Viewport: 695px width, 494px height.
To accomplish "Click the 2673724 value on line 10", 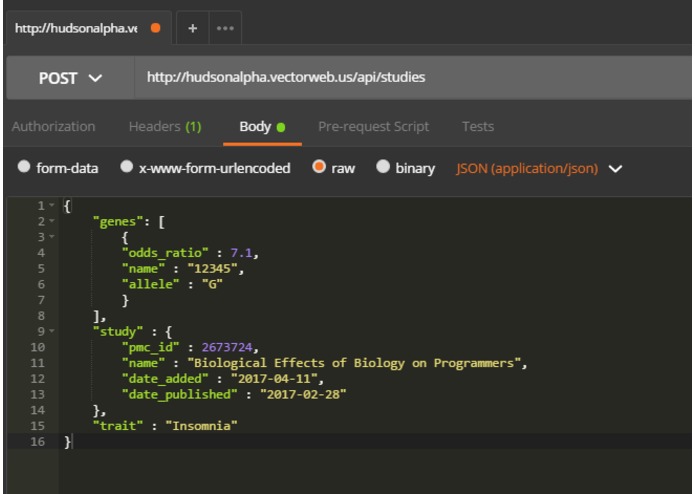I will click(227, 347).
